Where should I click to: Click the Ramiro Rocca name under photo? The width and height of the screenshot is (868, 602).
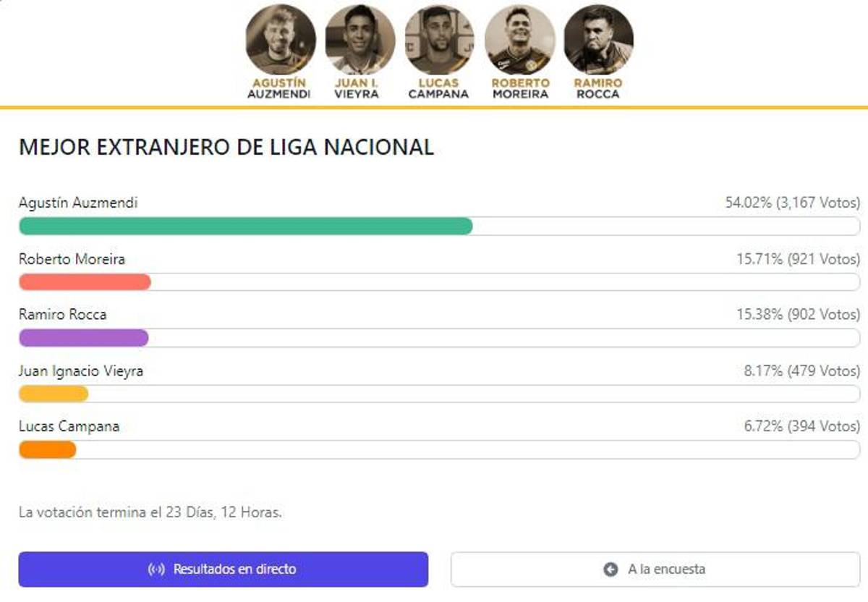(598, 88)
